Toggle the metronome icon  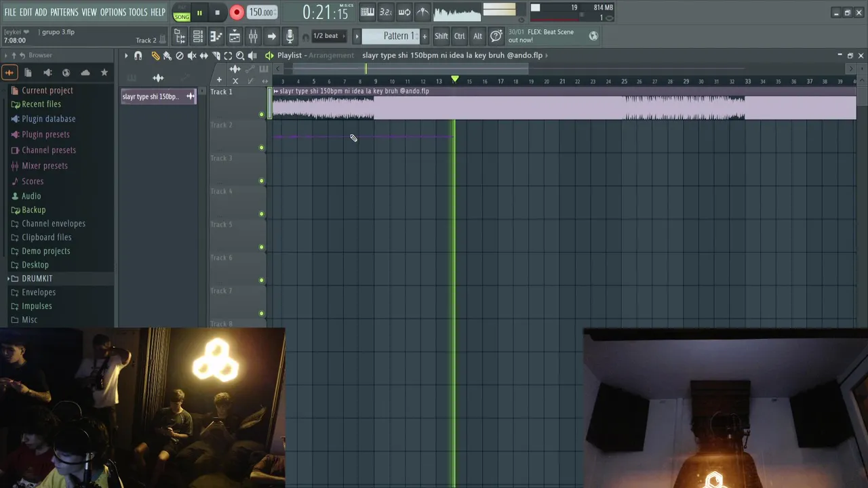point(422,12)
